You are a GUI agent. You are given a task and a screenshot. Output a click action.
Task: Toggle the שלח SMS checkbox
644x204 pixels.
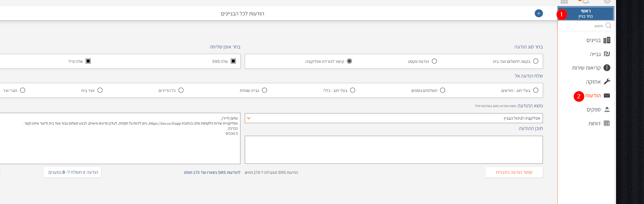click(233, 61)
